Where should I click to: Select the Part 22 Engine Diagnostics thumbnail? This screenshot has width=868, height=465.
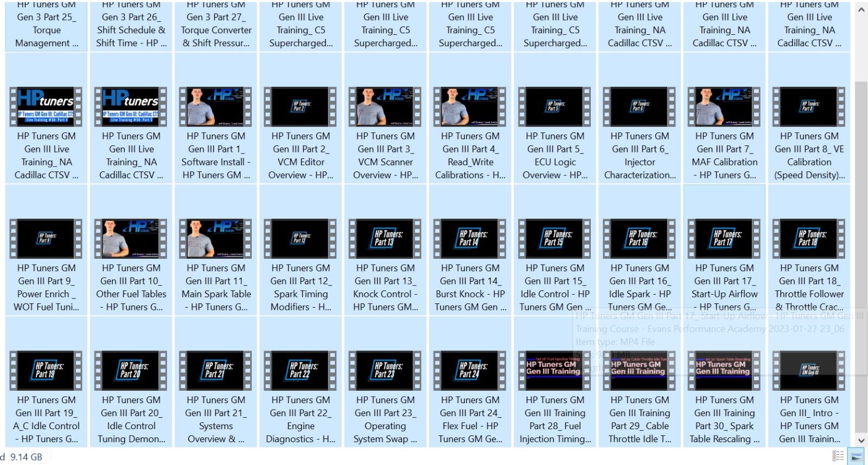[300, 371]
